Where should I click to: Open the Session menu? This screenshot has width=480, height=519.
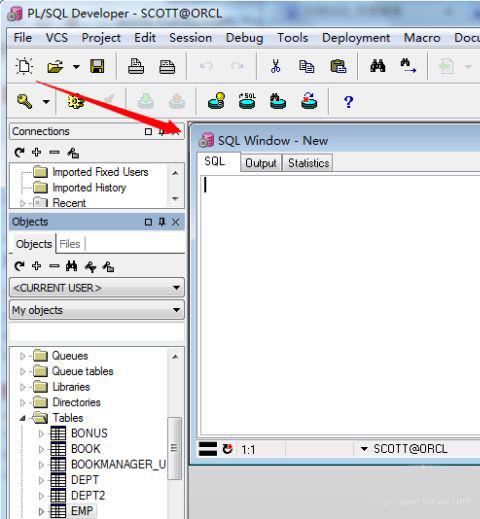tap(190, 38)
